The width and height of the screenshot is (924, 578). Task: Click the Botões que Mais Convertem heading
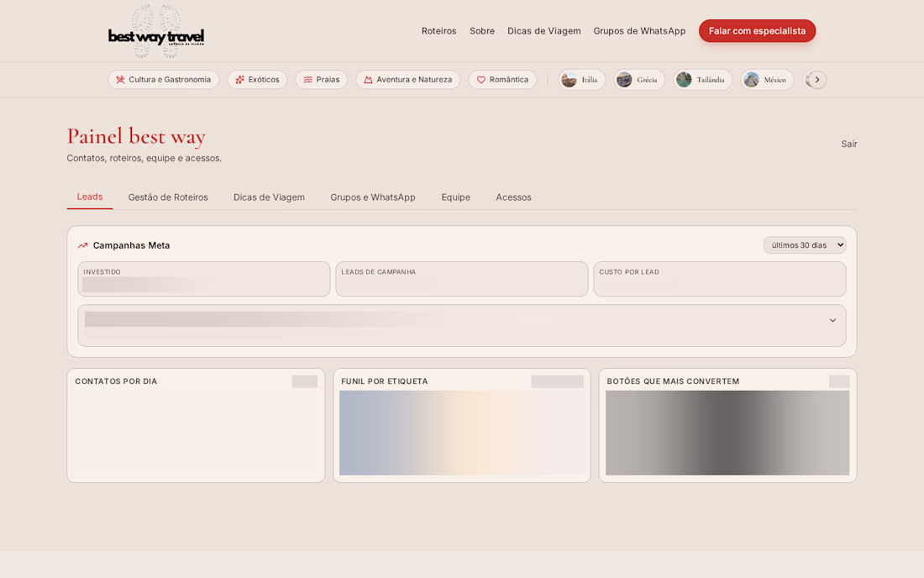pyautogui.click(x=673, y=381)
